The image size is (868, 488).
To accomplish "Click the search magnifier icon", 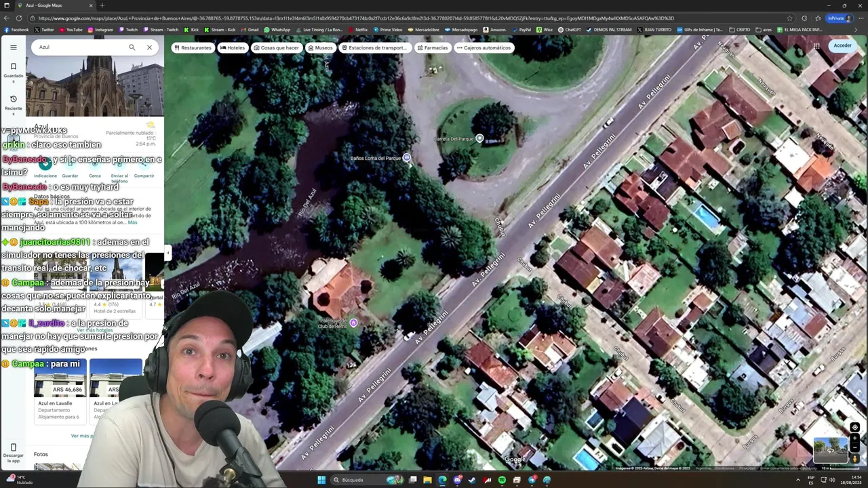I will coord(132,47).
